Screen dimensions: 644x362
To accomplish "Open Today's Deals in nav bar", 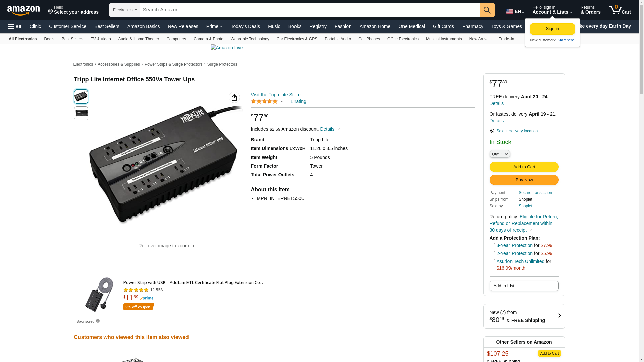I will coord(245,26).
